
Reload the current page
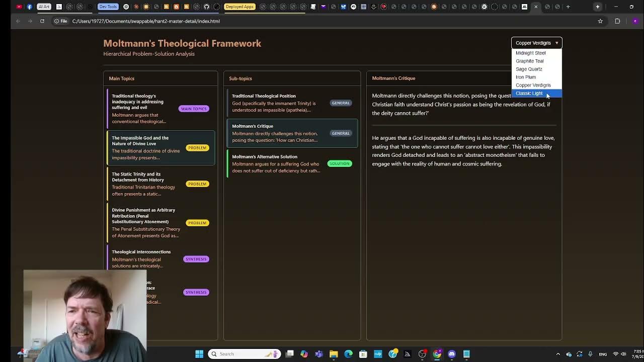click(x=42, y=21)
